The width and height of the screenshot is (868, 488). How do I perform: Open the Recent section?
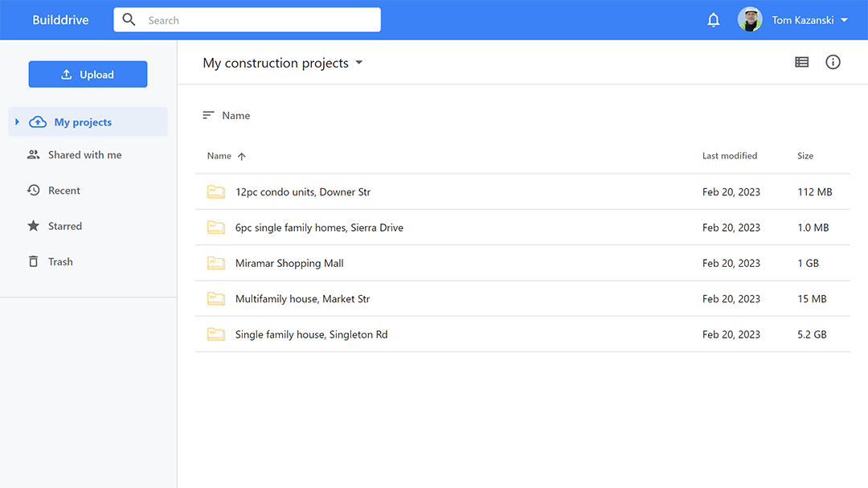point(64,191)
